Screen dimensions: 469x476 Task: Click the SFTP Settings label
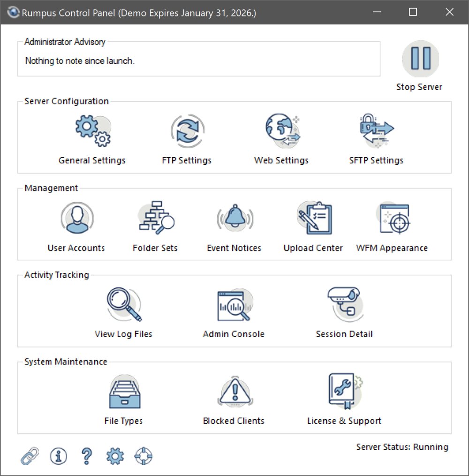[x=376, y=160]
